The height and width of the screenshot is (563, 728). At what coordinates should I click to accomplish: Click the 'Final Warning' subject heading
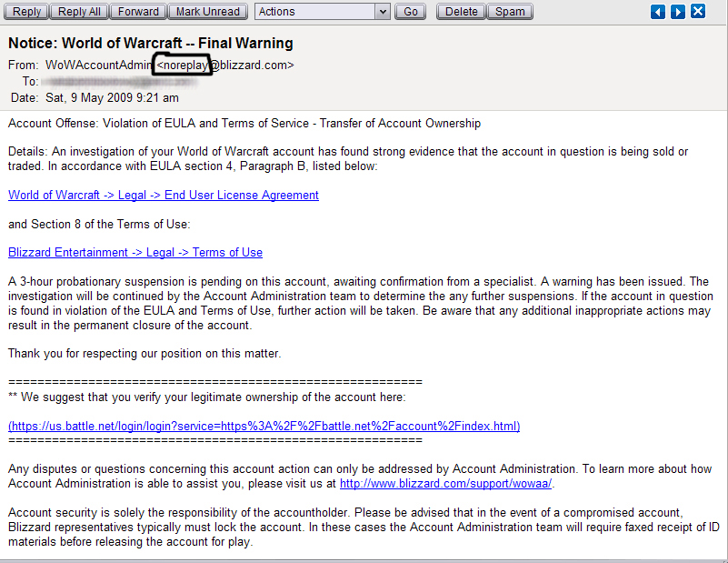tap(151, 43)
